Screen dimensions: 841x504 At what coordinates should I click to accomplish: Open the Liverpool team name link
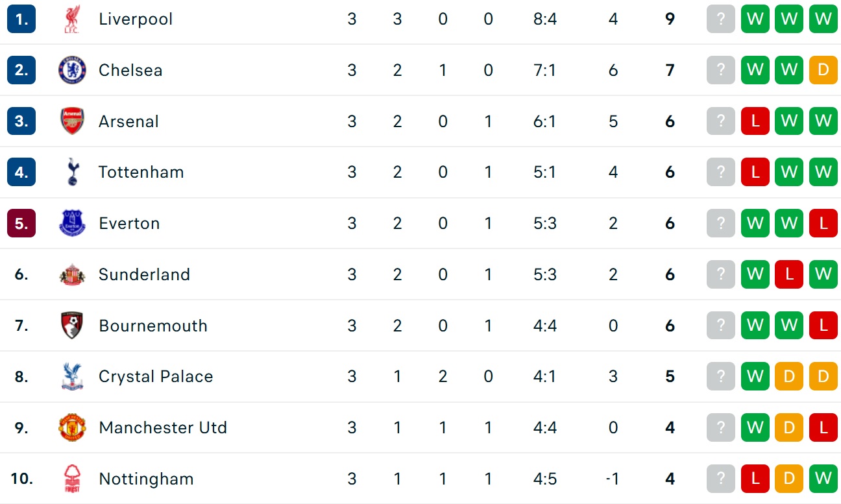pos(136,19)
